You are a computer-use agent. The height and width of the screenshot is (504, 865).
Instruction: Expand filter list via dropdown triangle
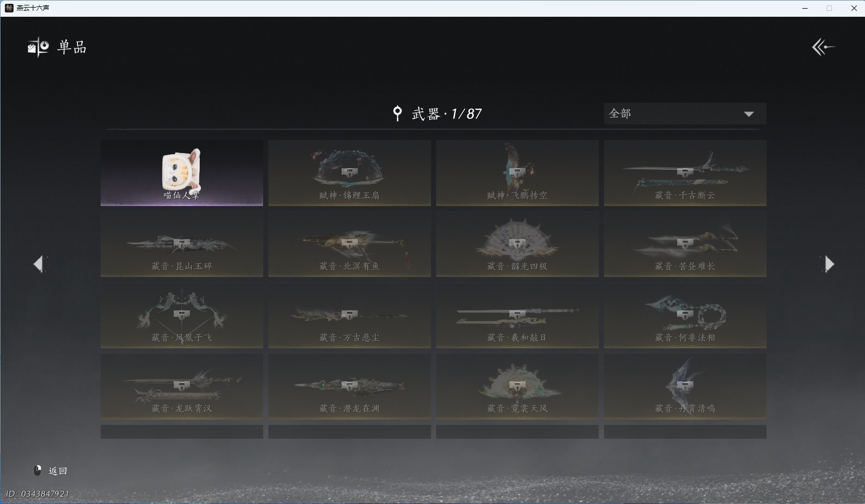(x=749, y=114)
